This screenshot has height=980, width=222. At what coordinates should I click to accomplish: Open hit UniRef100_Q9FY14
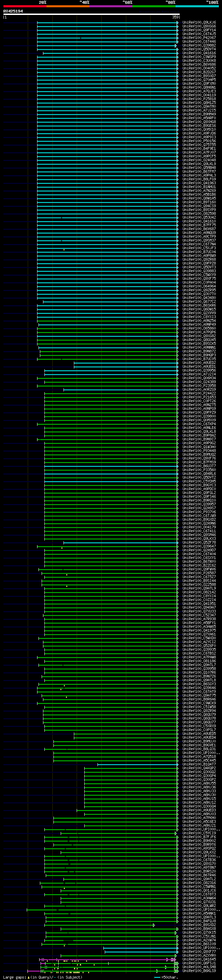199,30
